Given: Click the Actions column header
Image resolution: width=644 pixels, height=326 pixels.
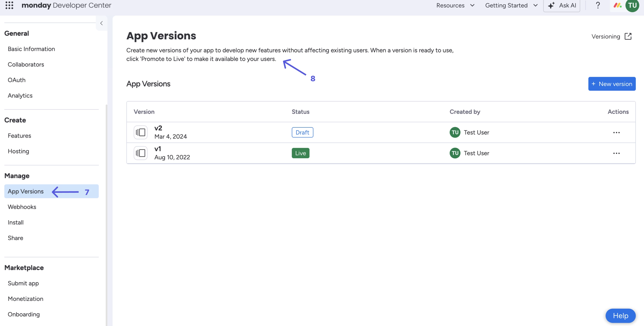Looking at the screenshot, I should click(618, 112).
